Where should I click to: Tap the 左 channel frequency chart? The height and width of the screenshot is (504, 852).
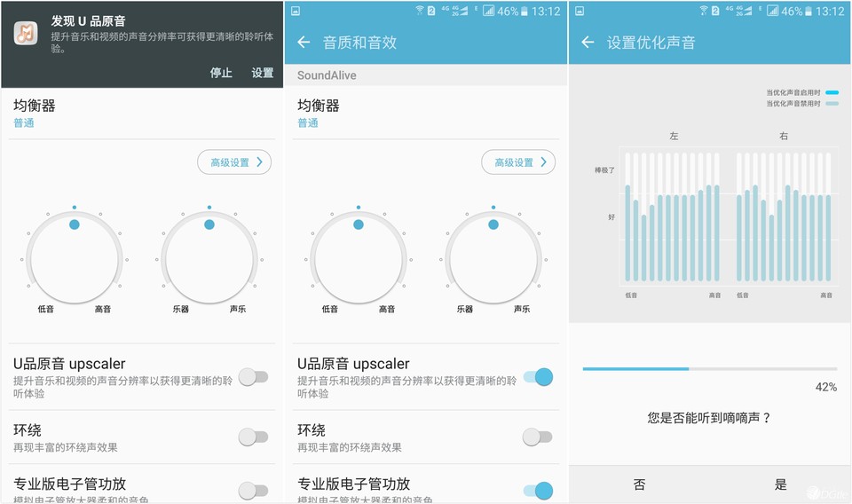tap(673, 217)
